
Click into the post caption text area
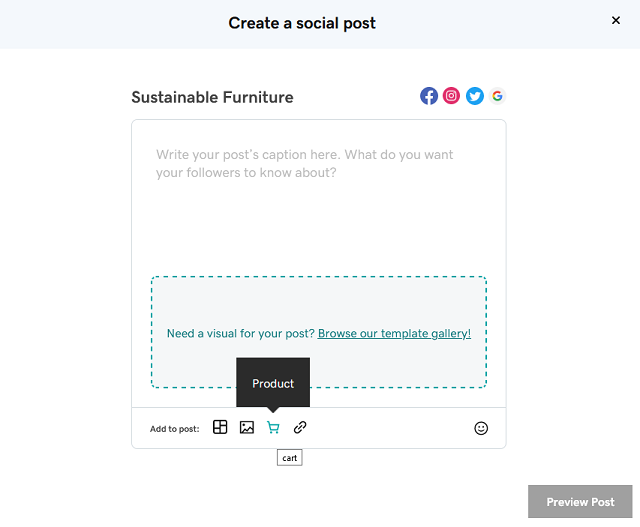click(x=318, y=200)
